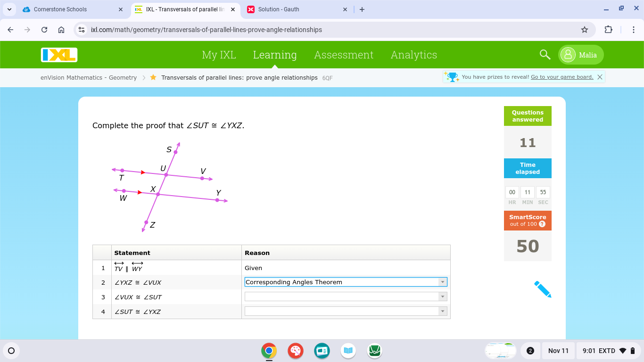
Task: Click the blue pencil scratchpad icon
Action: point(543,289)
